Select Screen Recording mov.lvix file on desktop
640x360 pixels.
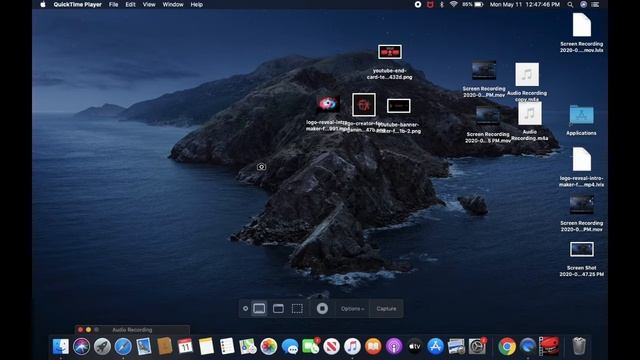click(582, 25)
